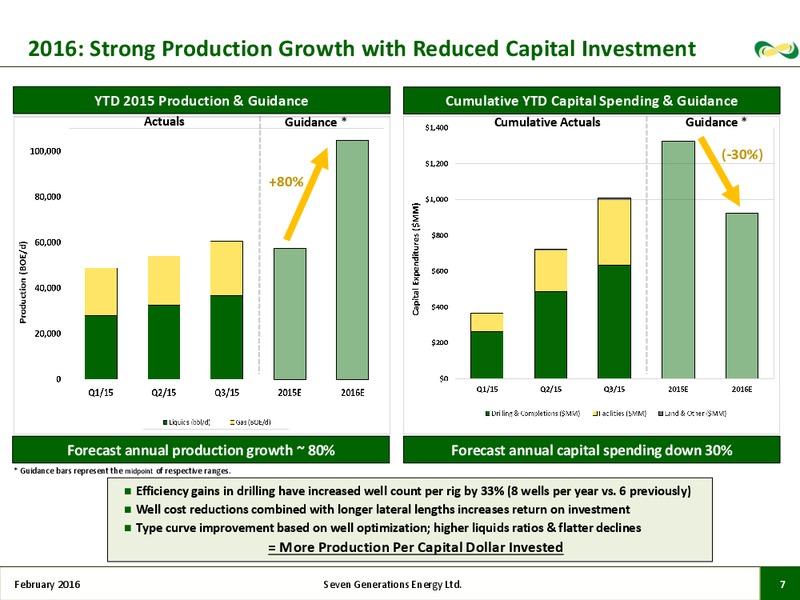Viewport: 800px width, 600px height.
Task: Click the dark green drilling segment of the Q2/15 capital bar
Action: (551, 335)
